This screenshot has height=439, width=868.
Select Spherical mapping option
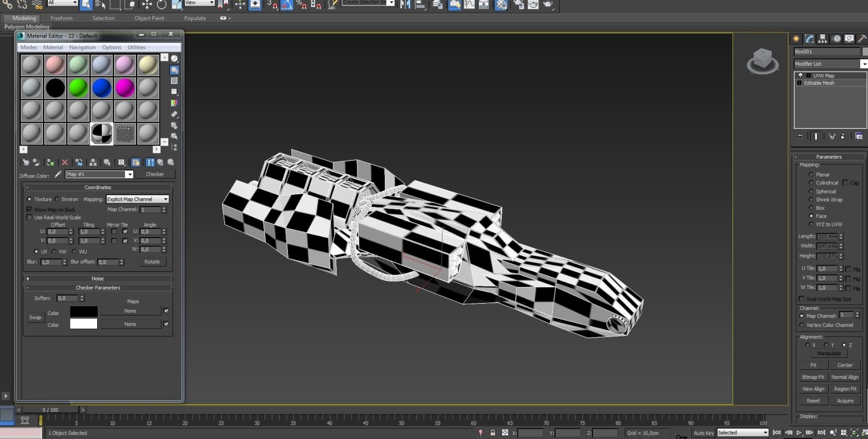click(x=811, y=191)
